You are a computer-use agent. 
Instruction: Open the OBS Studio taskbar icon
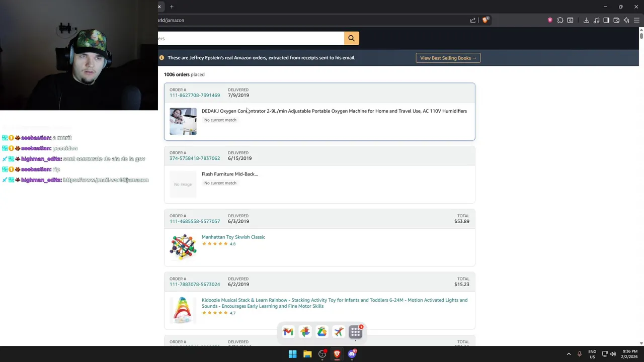[x=323, y=354]
